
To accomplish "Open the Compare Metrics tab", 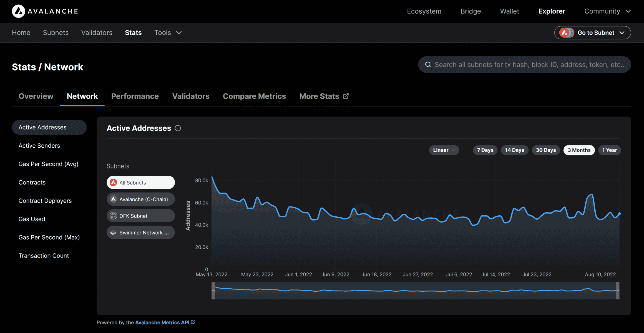I will pos(254,96).
